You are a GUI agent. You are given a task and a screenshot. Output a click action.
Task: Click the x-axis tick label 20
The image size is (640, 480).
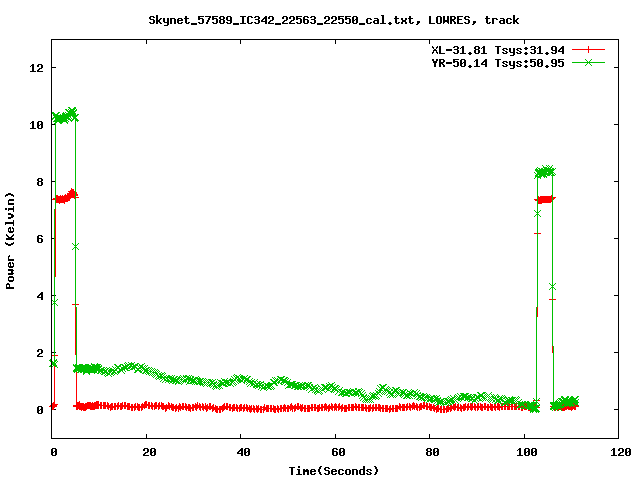tap(149, 452)
